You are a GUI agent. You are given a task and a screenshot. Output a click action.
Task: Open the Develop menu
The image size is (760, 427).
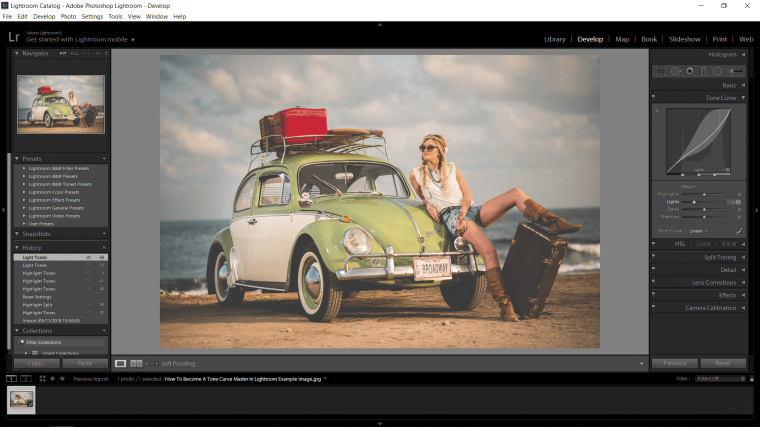[x=44, y=16]
